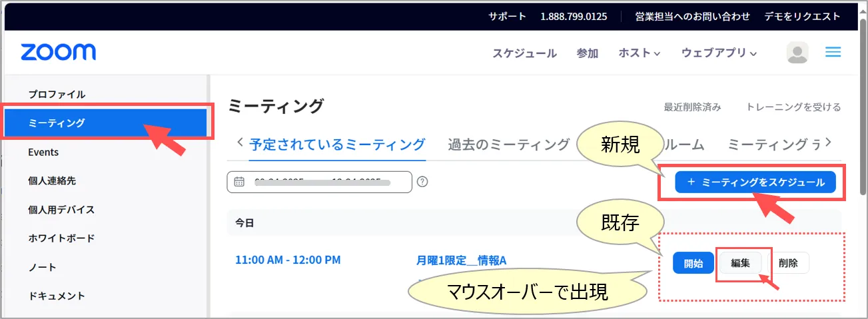Click the Zoom logo
This screenshot has width=868, height=319.
tap(58, 53)
